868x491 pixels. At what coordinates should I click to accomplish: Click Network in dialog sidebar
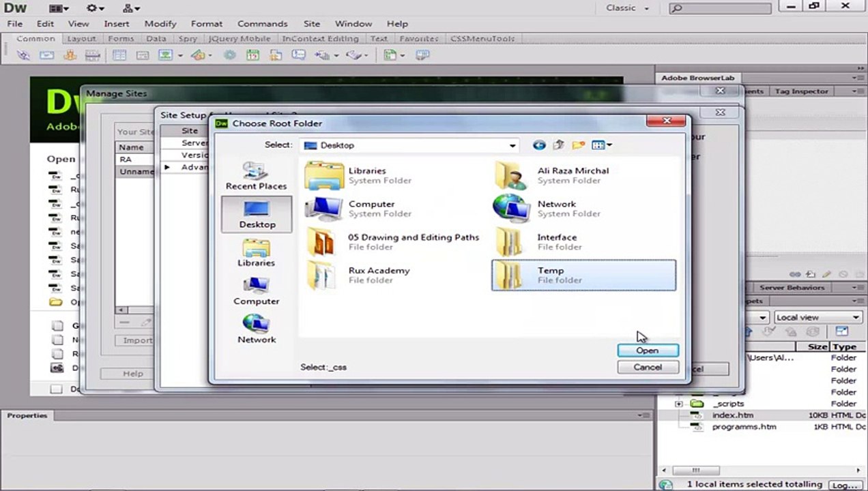[256, 329]
